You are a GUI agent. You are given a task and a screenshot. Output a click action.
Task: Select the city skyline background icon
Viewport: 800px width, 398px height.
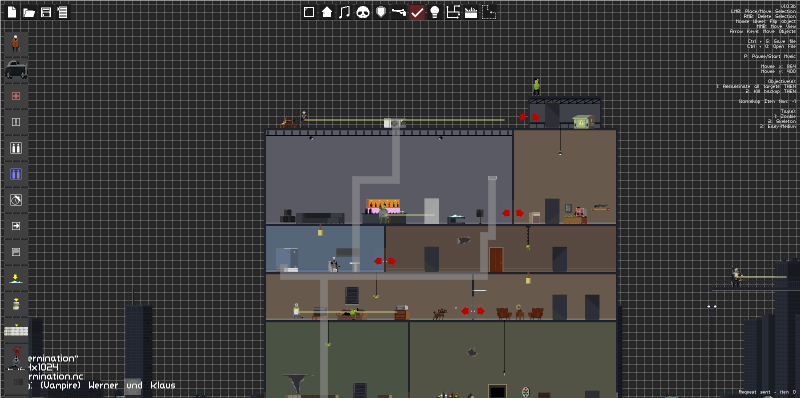471,12
